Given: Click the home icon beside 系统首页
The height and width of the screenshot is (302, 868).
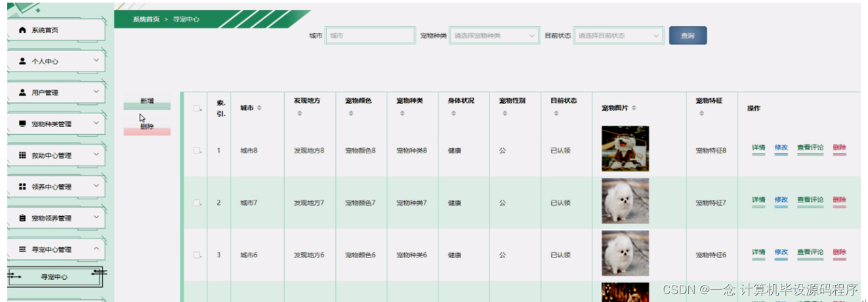Looking at the screenshot, I should click(x=22, y=30).
